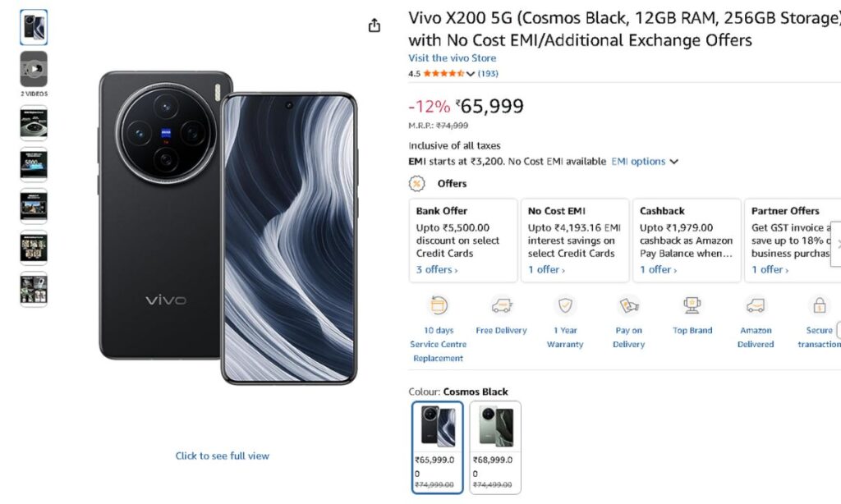Click the Top Brand trophy icon
841x504 pixels.
(692, 306)
